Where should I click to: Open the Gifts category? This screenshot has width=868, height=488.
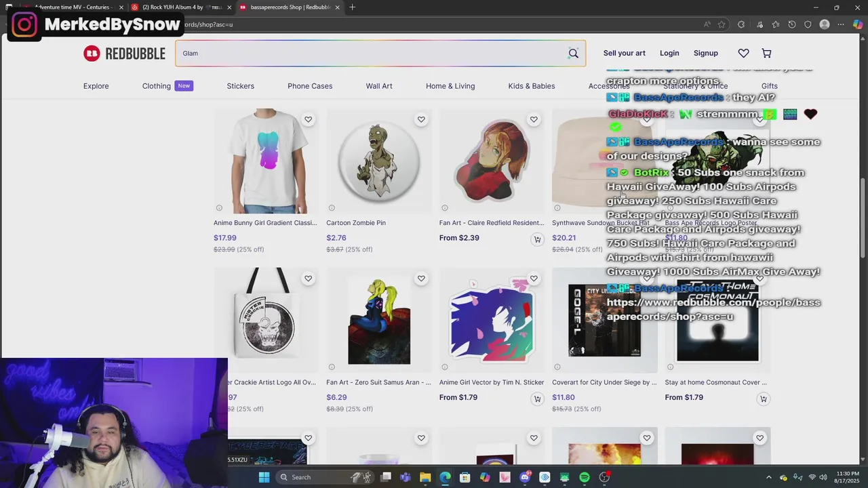pos(769,86)
